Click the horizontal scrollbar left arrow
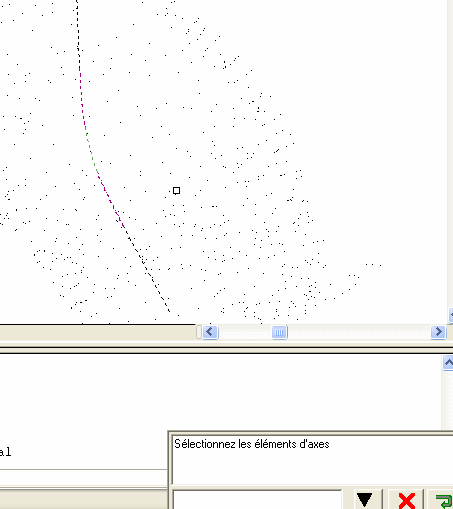 pos(210,332)
